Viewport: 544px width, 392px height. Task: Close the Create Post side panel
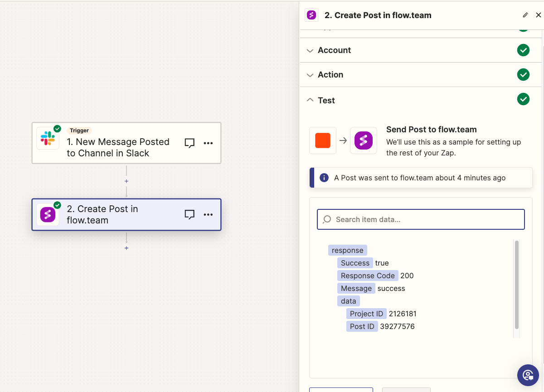[x=539, y=15]
